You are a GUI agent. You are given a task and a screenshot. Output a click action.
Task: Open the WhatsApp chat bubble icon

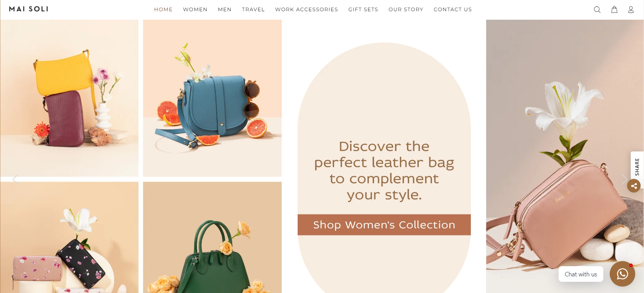tap(622, 274)
